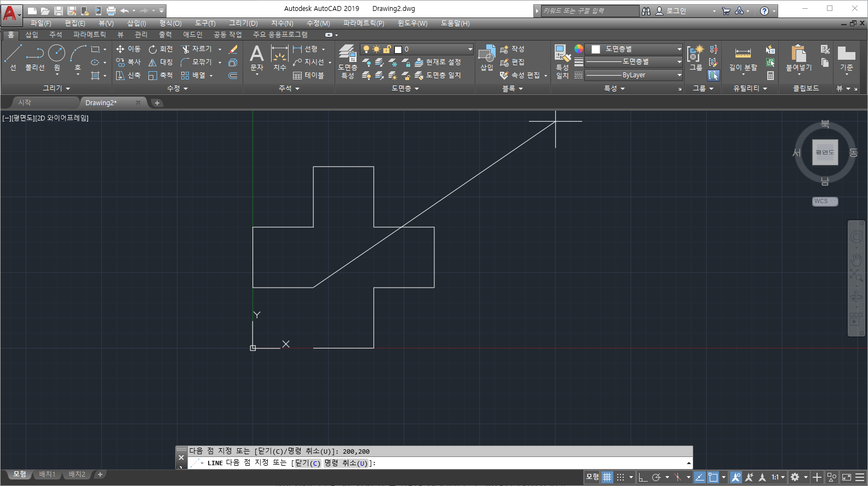Open the 편집(E) menu

coord(74,23)
